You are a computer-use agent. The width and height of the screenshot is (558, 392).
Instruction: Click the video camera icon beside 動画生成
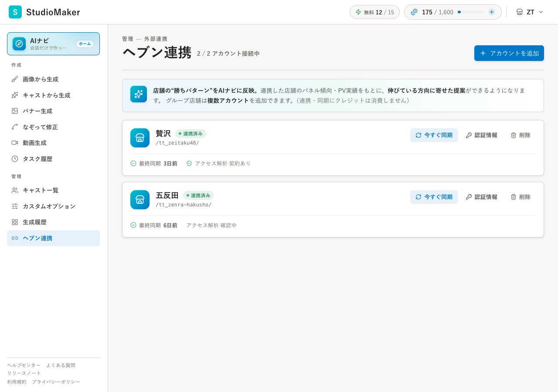click(15, 143)
